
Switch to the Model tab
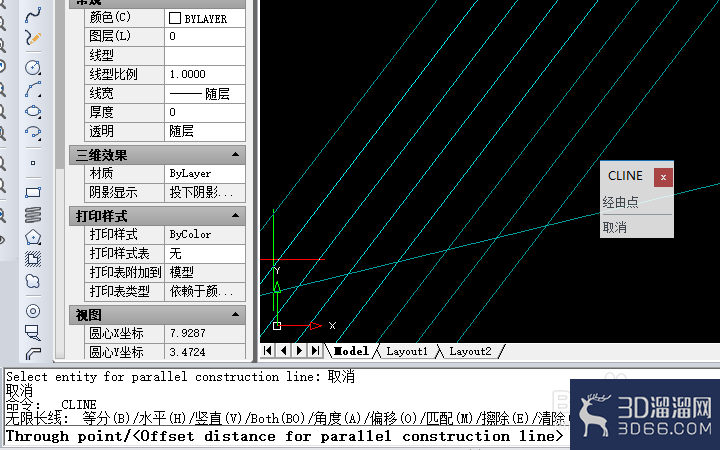tap(351, 351)
